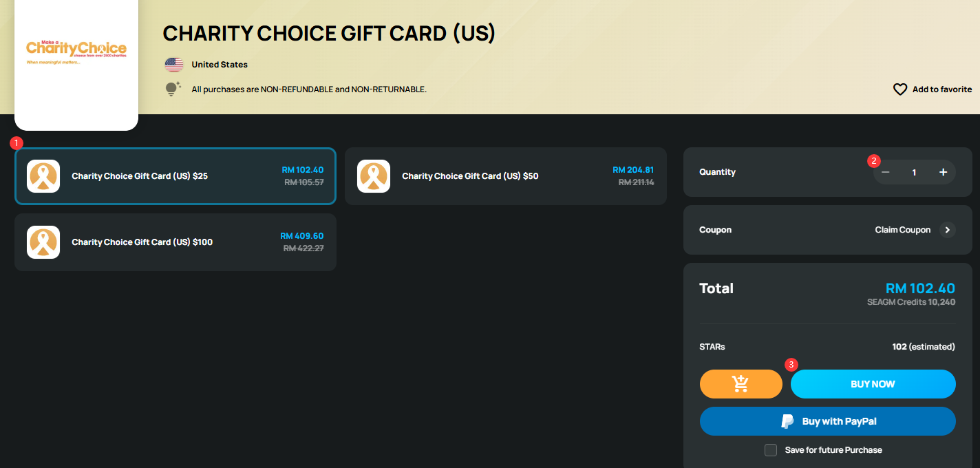Open the Claim Coupon link
The height and width of the screenshot is (468, 980).
903,230
